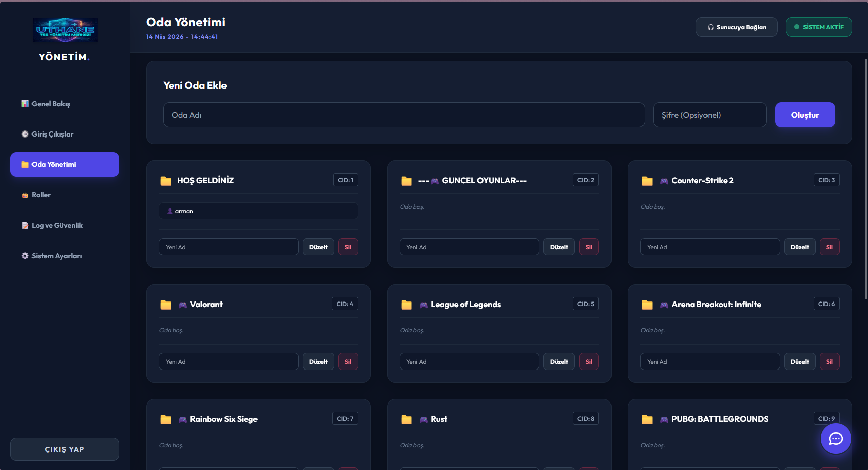The width and height of the screenshot is (868, 470).
Task: Click Yeni Ad field in GUNCEL OYUNLAR card
Action: click(x=469, y=247)
